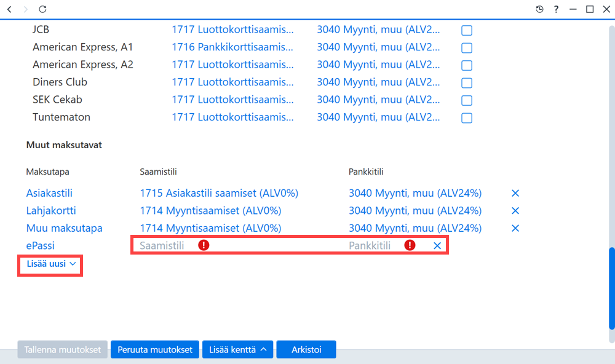Image resolution: width=615 pixels, height=364 pixels.
Task: Tick the Diners Club checkbox
Action: tap(467, 83)
